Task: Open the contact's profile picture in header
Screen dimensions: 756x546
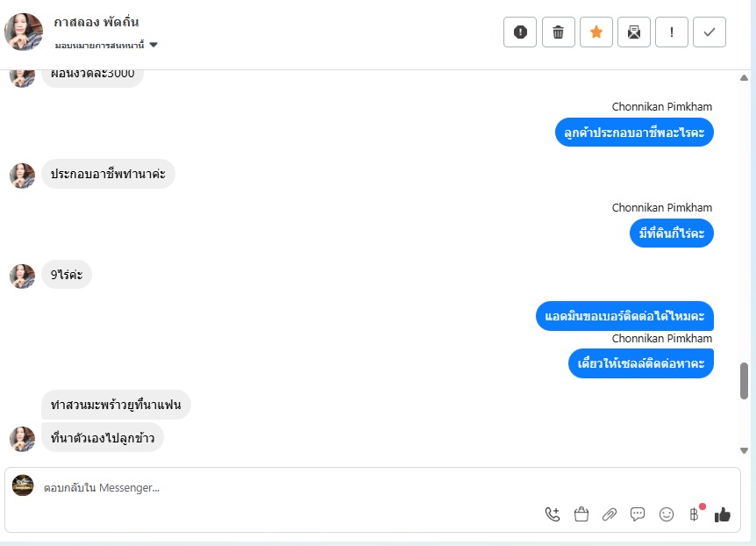Action: [24, 32]
